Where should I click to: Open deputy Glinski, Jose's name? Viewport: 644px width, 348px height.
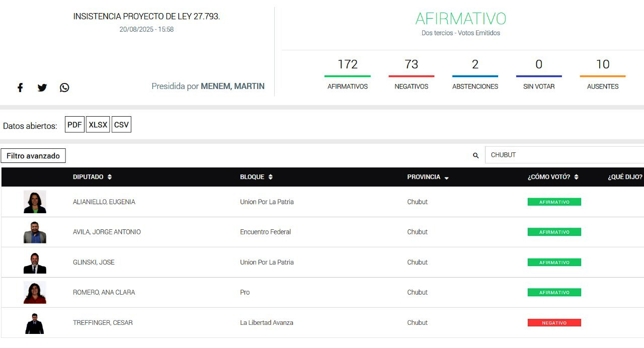pos(94,262)
